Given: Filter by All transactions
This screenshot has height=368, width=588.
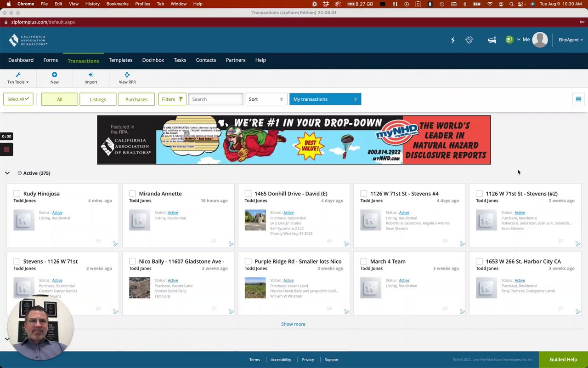Looking at the screenshot, I should click(x=60, y=99).
